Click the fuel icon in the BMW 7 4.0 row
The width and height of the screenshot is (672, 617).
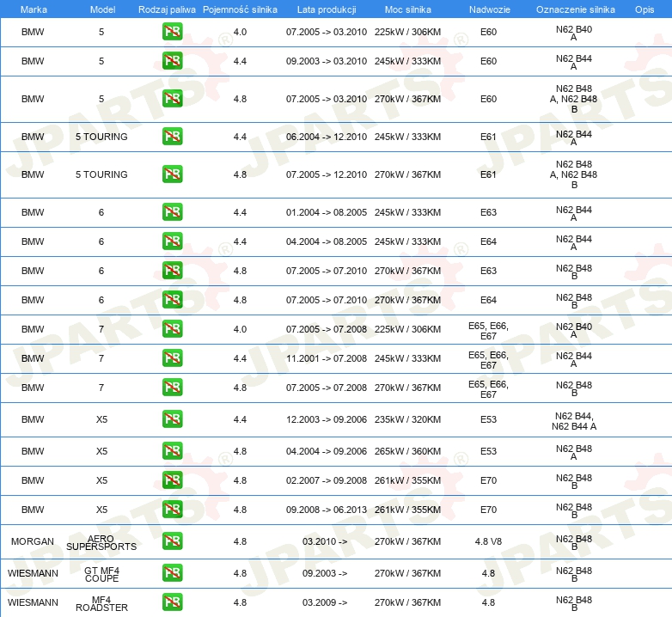coord(172,329)
